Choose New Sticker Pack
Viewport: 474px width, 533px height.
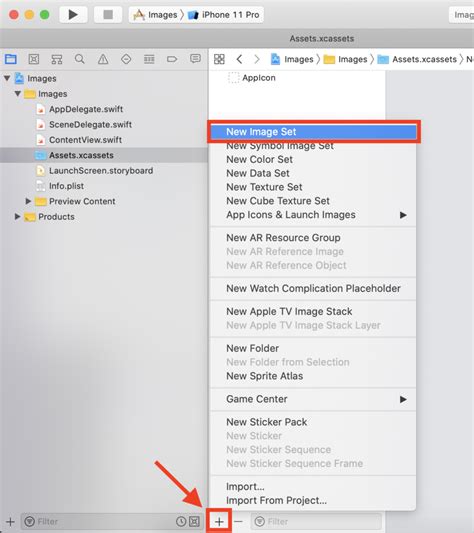click(x=313, y=422)
